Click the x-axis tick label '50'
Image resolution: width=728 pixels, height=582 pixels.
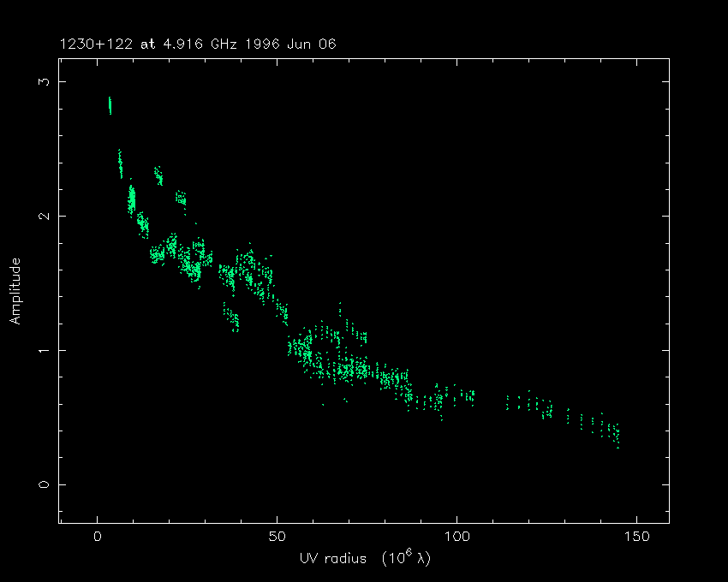click(277, 536)
